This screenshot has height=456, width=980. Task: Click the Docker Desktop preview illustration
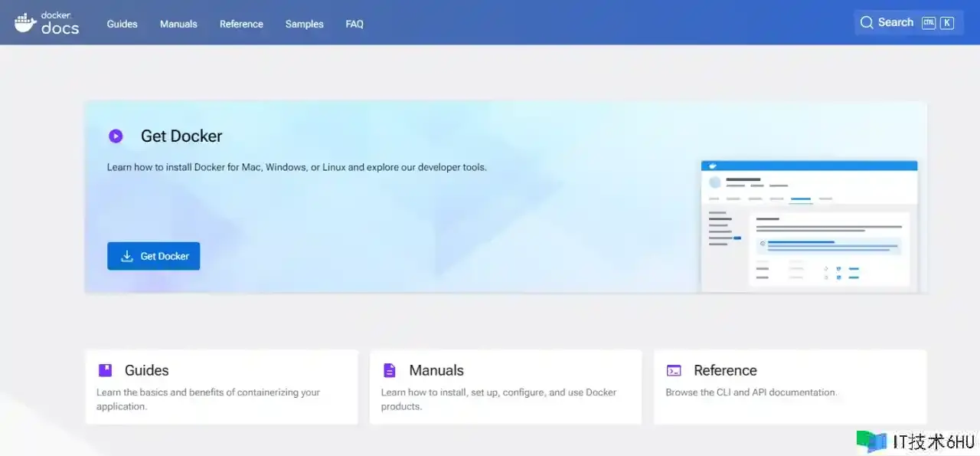click(x=809, y=225)
